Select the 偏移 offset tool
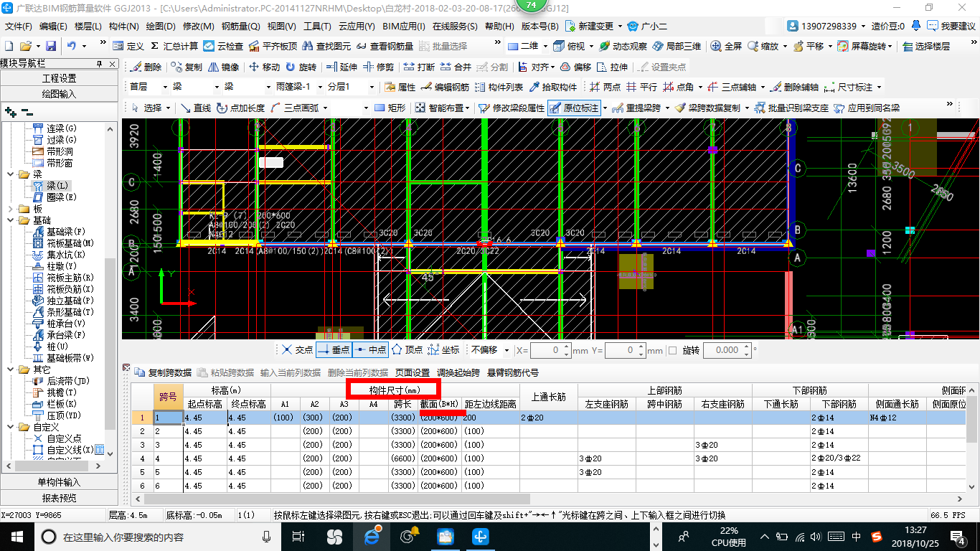 (x=575, y=67)
